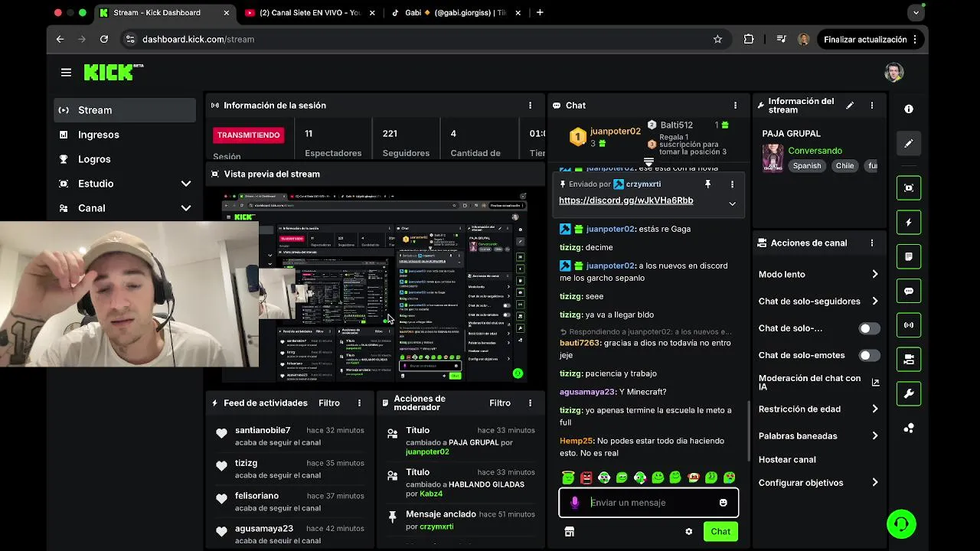Toggle Chat de solo-... switch
The image size is (980, 551).
[869, 328]
